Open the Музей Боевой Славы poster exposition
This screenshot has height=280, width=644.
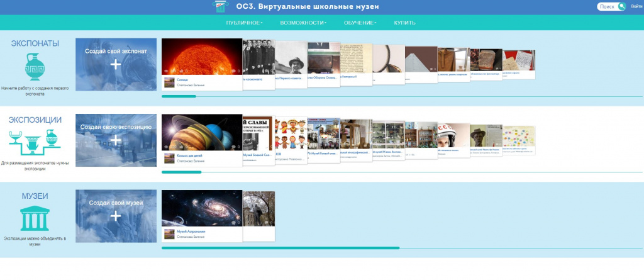point(258,133)
